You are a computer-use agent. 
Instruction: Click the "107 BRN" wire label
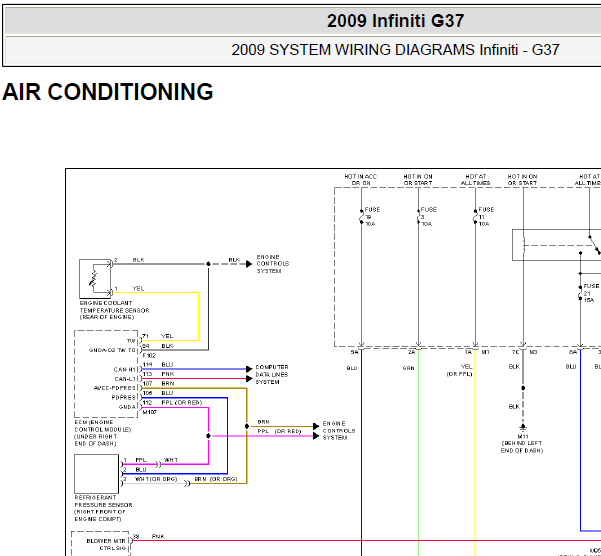click(x=158, y=383)
